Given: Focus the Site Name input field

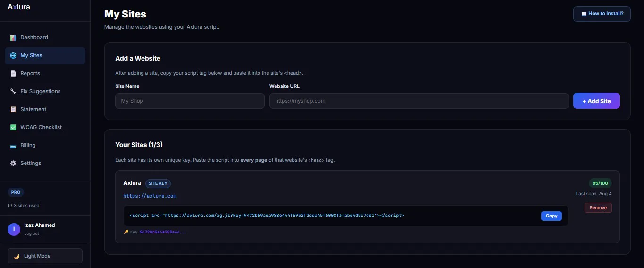Looking at the screenshot, I should [x=190, y=101].
